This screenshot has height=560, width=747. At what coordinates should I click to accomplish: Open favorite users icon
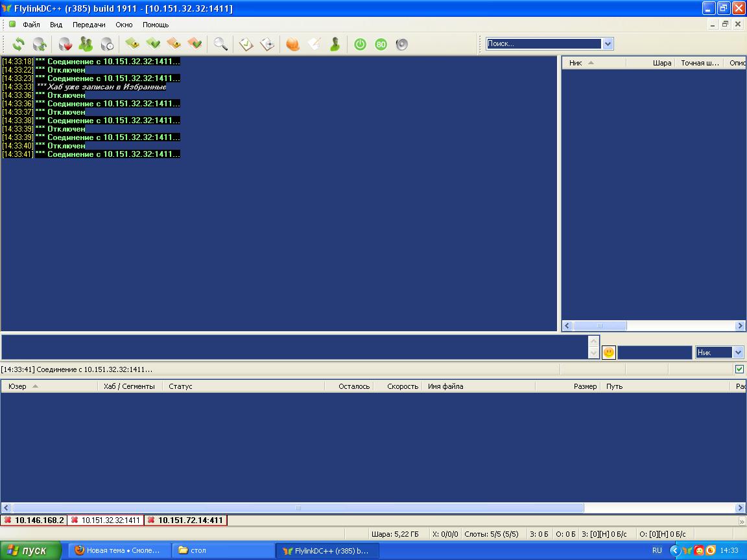[x=86, y=44]
